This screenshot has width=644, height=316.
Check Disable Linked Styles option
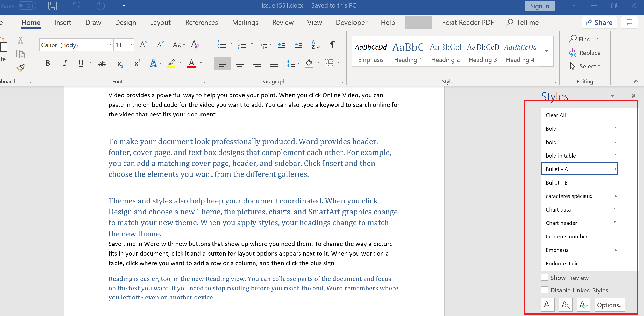(545, 290)
